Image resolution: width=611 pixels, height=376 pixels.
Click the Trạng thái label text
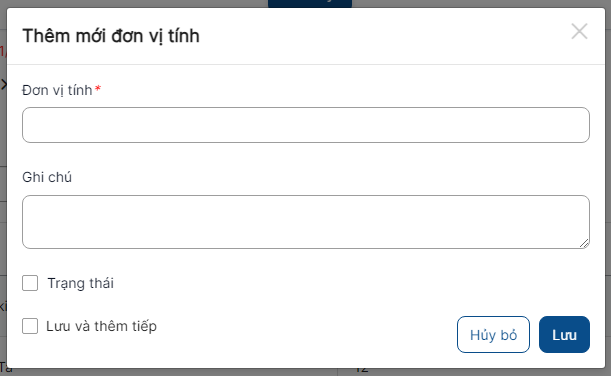pyautogui.click(x=81, y=283)
